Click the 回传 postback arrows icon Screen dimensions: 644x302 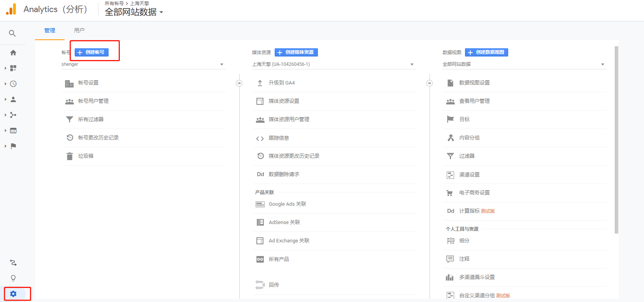[260, 285]
